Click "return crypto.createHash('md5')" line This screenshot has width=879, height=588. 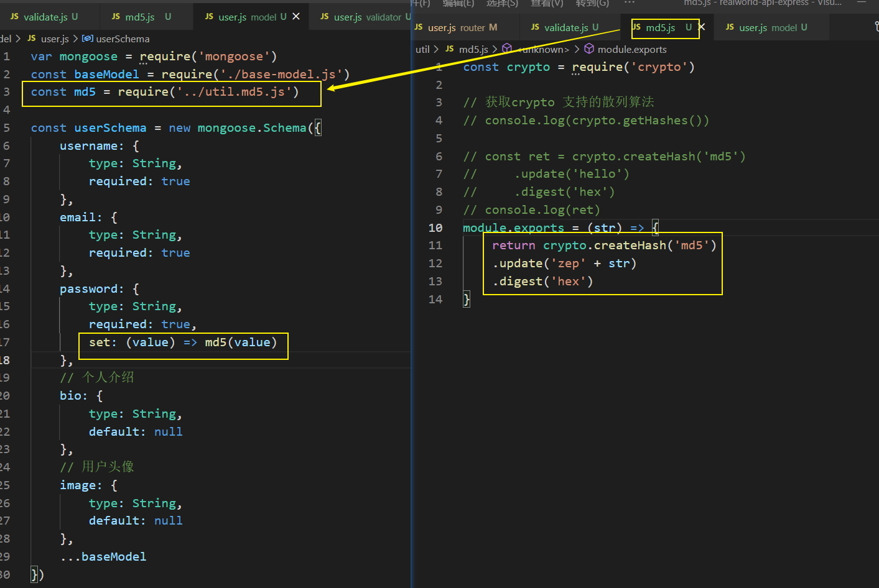(604, 246)
